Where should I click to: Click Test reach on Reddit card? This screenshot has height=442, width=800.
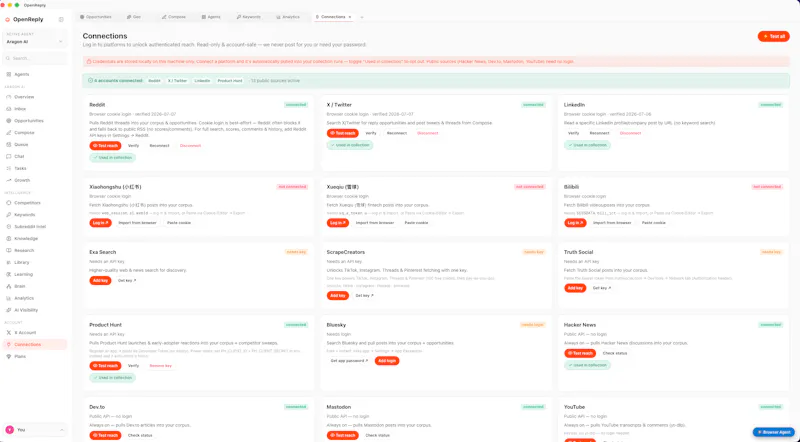click(x=106, y=145)
